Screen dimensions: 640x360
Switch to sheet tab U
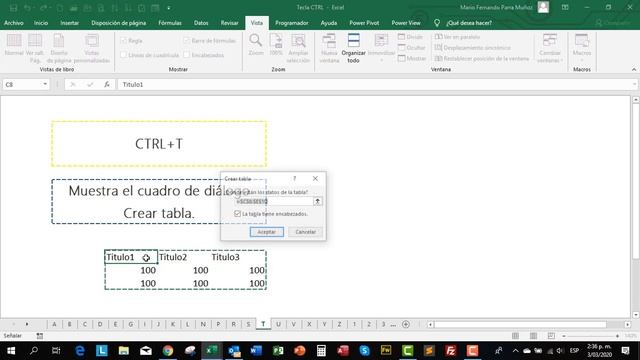278,324
